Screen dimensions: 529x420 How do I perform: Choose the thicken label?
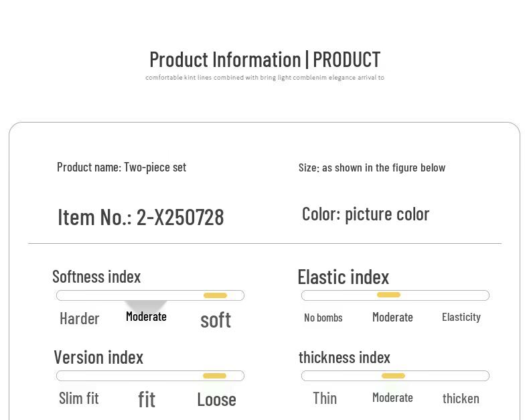(x=461, y=399)
